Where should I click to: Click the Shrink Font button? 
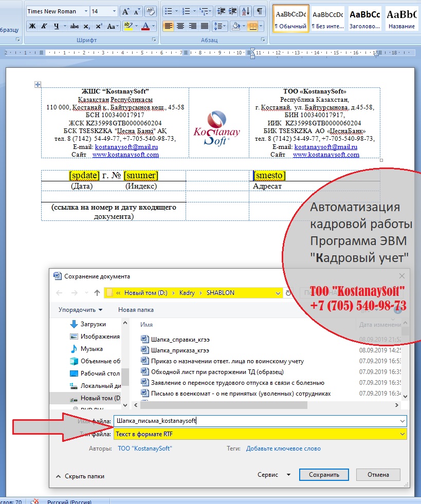coord(137,12)
